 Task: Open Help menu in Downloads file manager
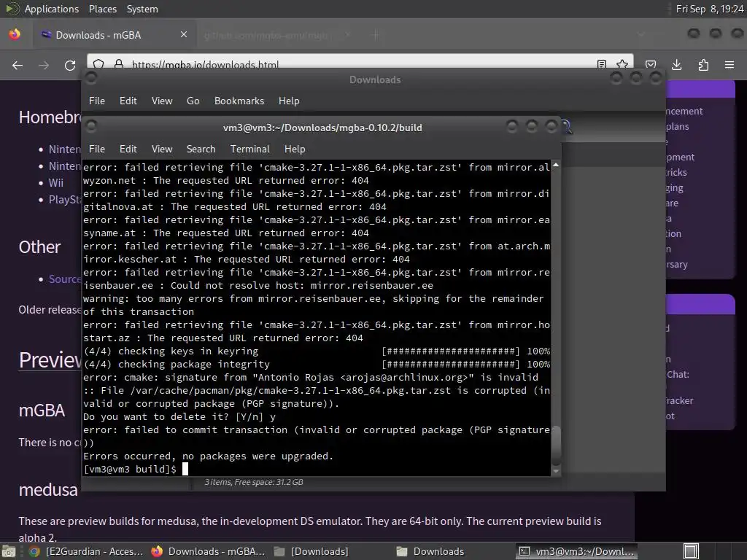coord(289,101)
